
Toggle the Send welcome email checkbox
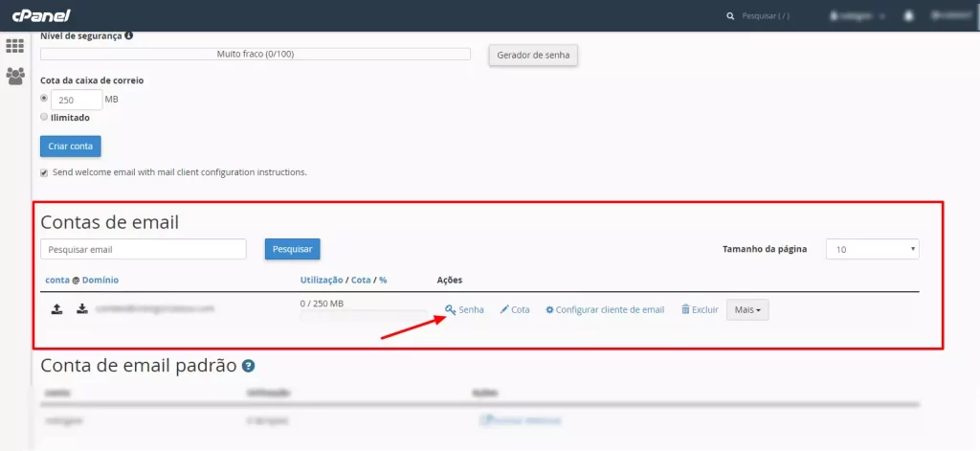click(x=44, y=172)
